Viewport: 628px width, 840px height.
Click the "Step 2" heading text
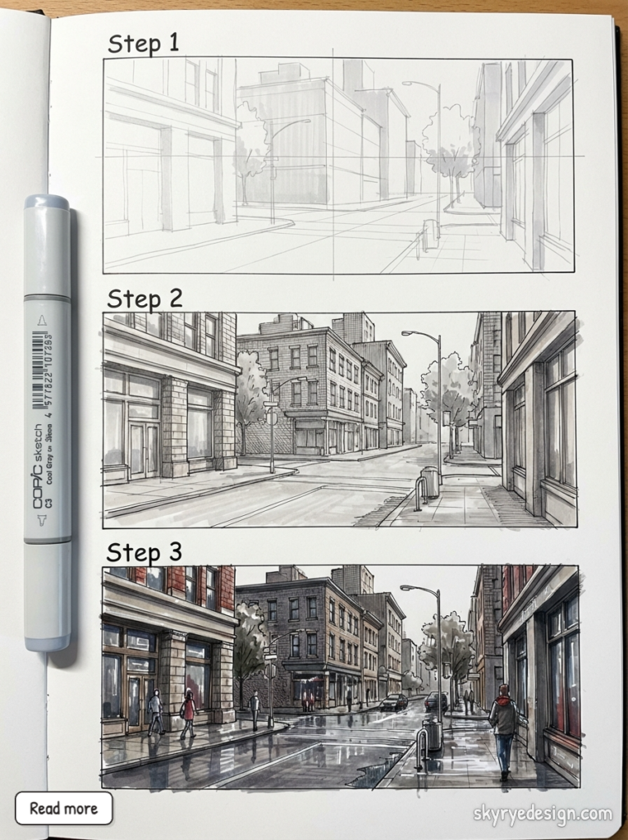[144, 299]
